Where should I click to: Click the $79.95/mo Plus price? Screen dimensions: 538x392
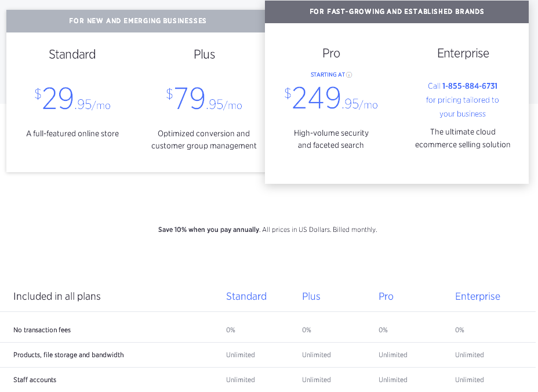(x=204, y=100)
